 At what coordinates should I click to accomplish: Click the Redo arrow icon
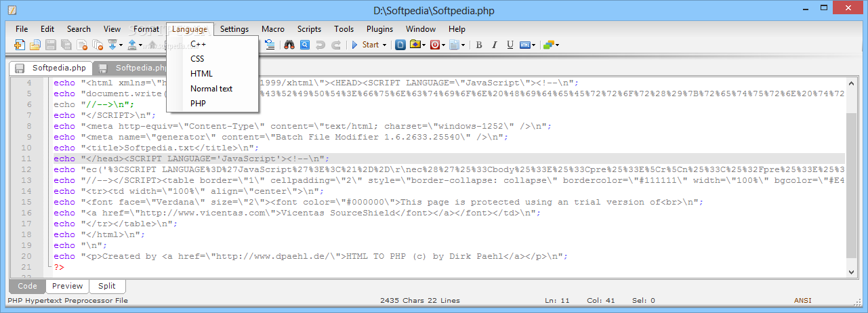point(336,45)
